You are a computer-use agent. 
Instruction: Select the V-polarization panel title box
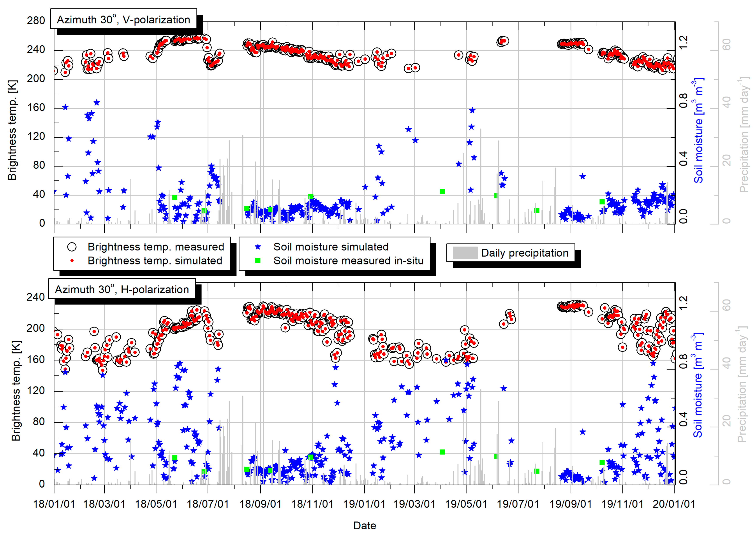123,19
